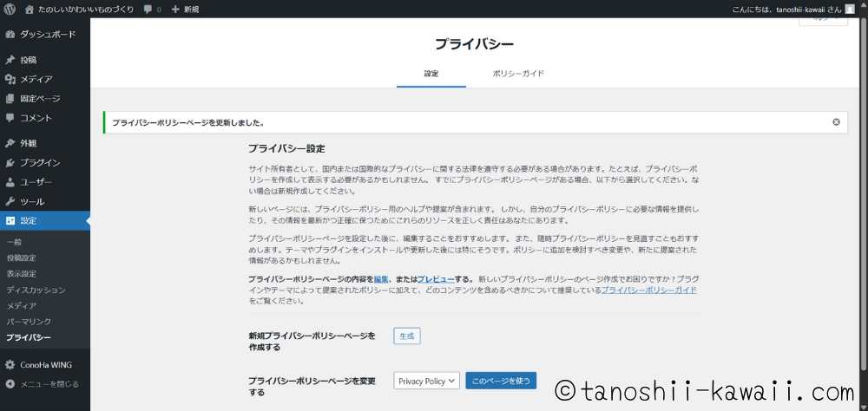The height and width of the screenshot is (411, 868).
Task: Click the ユーザー person icon
Action: pyautogui.click(x=10, y=182)
